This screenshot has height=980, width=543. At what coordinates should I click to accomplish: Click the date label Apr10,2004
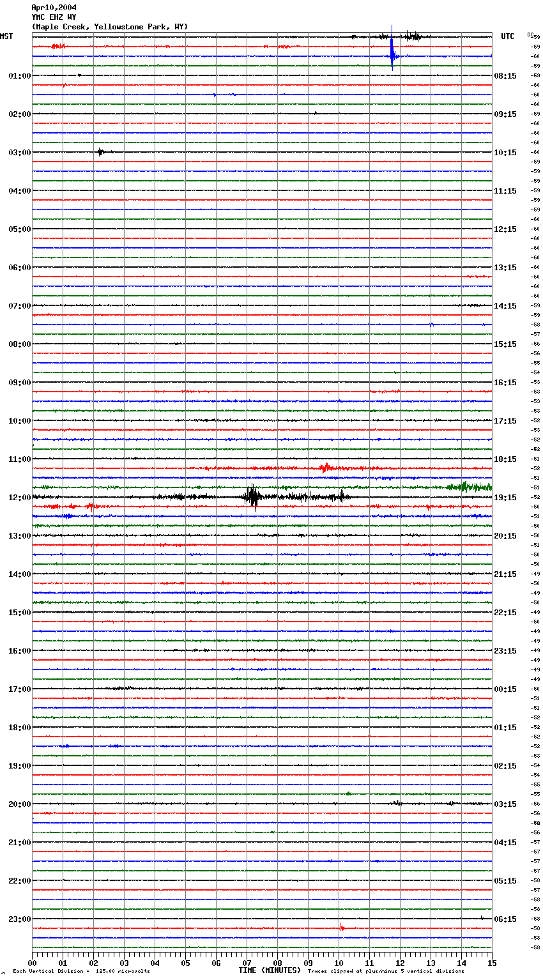pos(54,8)
